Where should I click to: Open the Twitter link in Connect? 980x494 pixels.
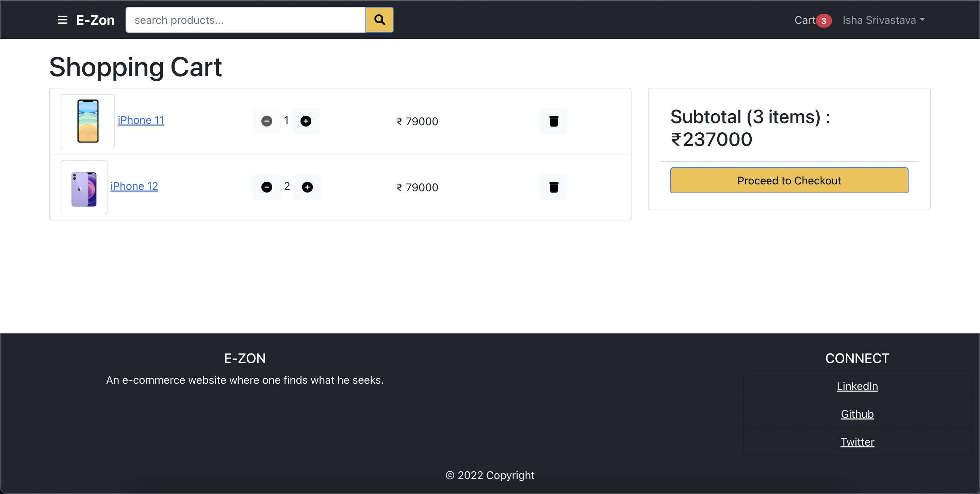[x=857, y=442]
